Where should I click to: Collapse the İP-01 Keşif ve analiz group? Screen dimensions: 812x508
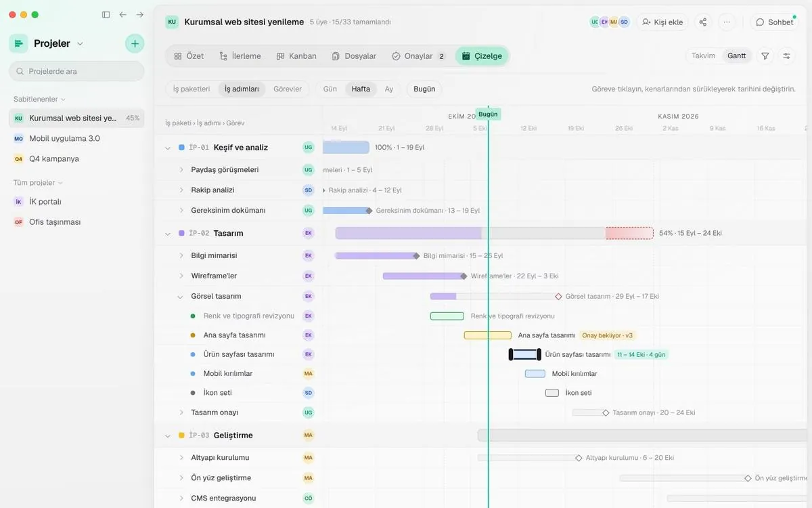point(168,148)
